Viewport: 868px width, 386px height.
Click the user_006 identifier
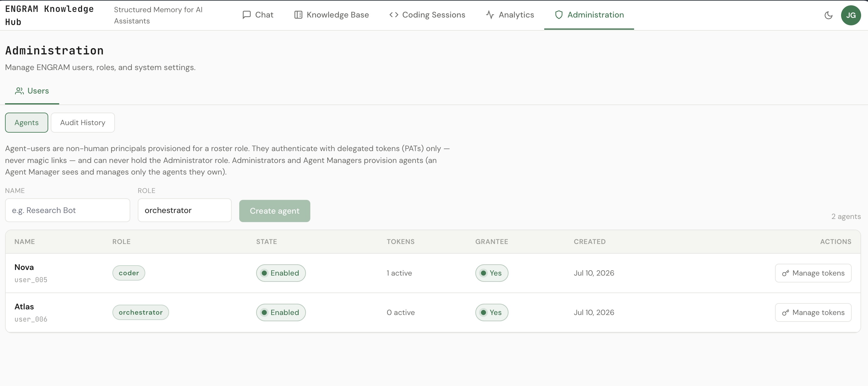tap(31, 319)
